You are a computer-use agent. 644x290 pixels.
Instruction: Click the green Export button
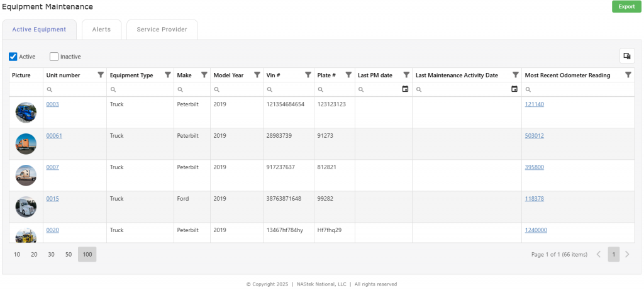626,7
